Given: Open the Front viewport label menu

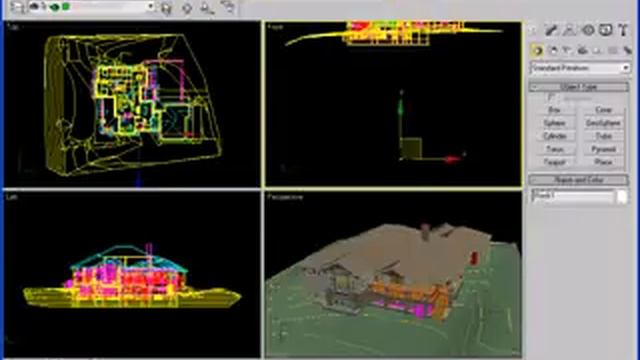Looking at the screenshot, I should coord(276,27).
